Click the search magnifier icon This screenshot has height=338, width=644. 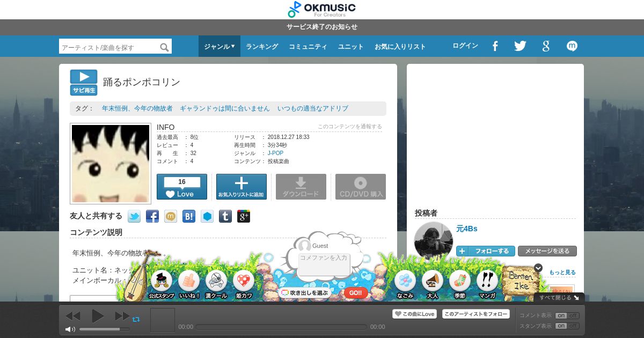tap(164, 47)
